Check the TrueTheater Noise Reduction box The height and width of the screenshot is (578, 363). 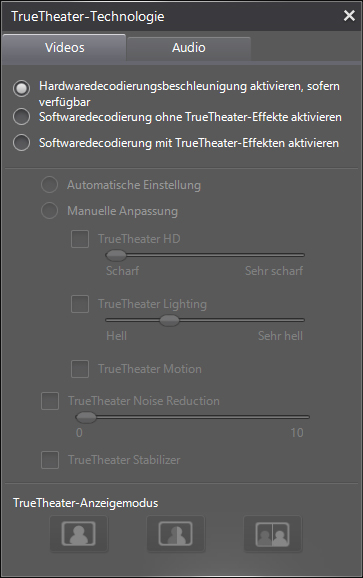tap(50, 401)
